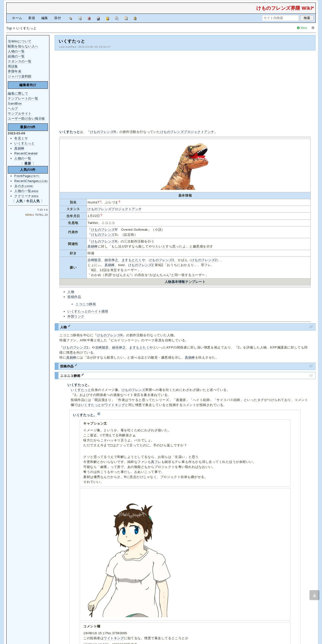322x644 pixels.
Task: Click the scroll-down arrow floating button
Action: pyautogui.click(x=314, y=595)
